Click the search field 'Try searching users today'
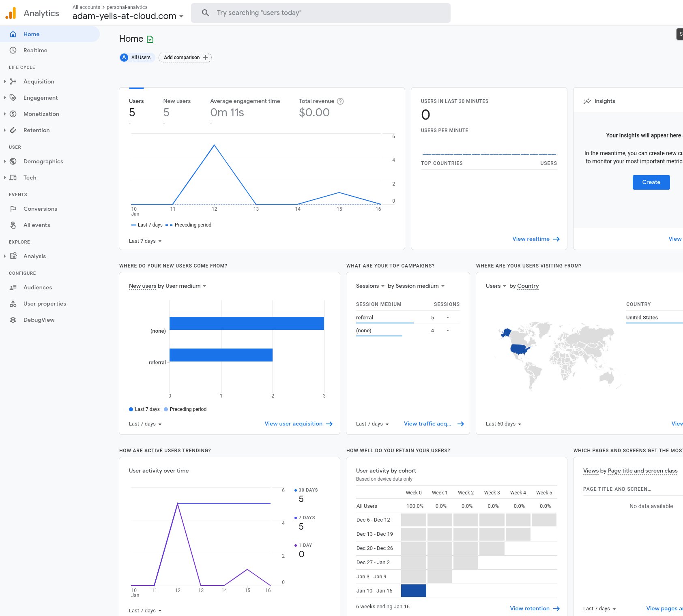 tap(321, 13)
